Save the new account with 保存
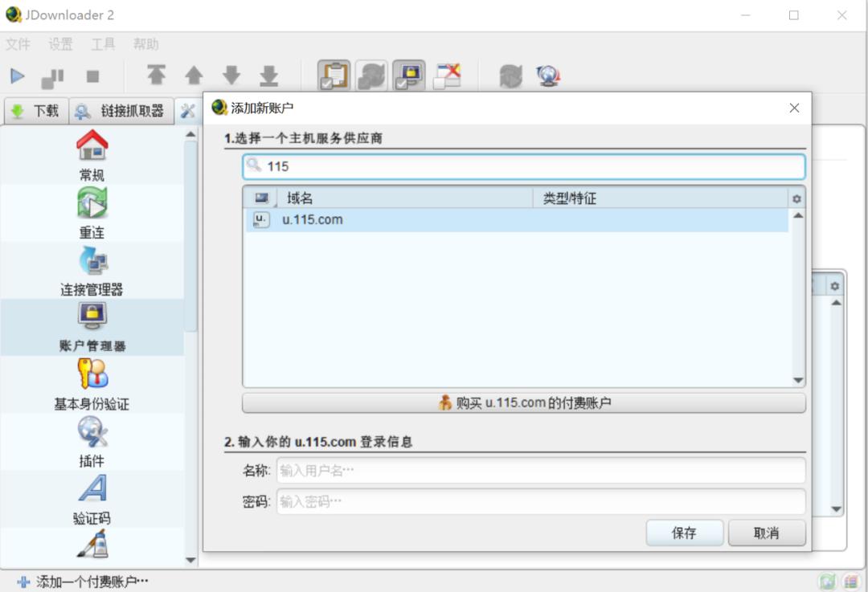This screenshot has width=868, height=592. point(684,533)
